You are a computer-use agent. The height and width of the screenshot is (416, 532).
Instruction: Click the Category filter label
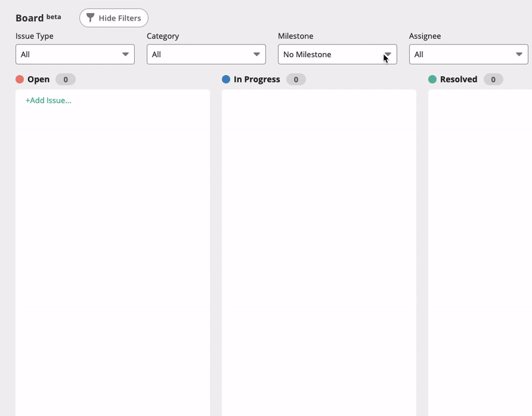tap(163, 36)
